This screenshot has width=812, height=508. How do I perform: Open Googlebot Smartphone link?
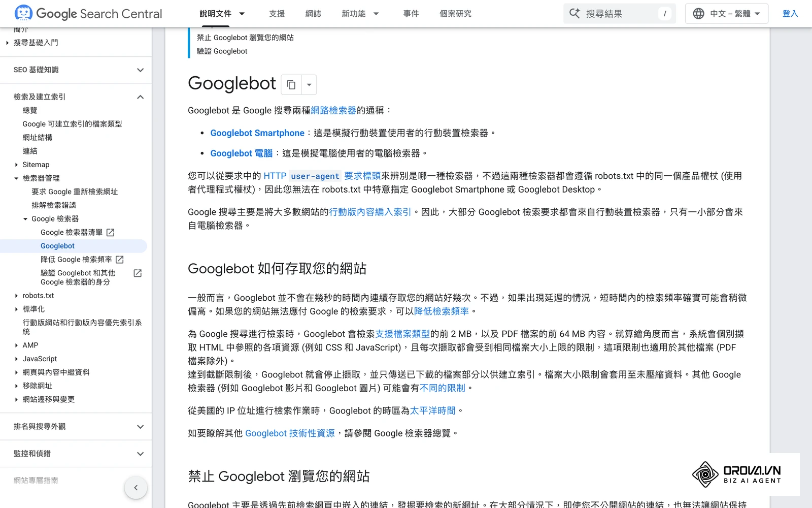coord(257,133)
